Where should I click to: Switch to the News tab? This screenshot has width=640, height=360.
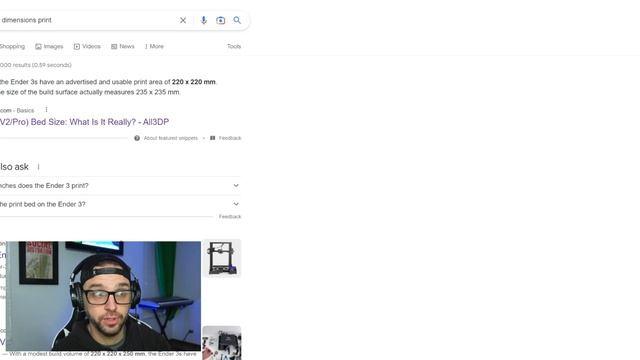click(123, 47)
